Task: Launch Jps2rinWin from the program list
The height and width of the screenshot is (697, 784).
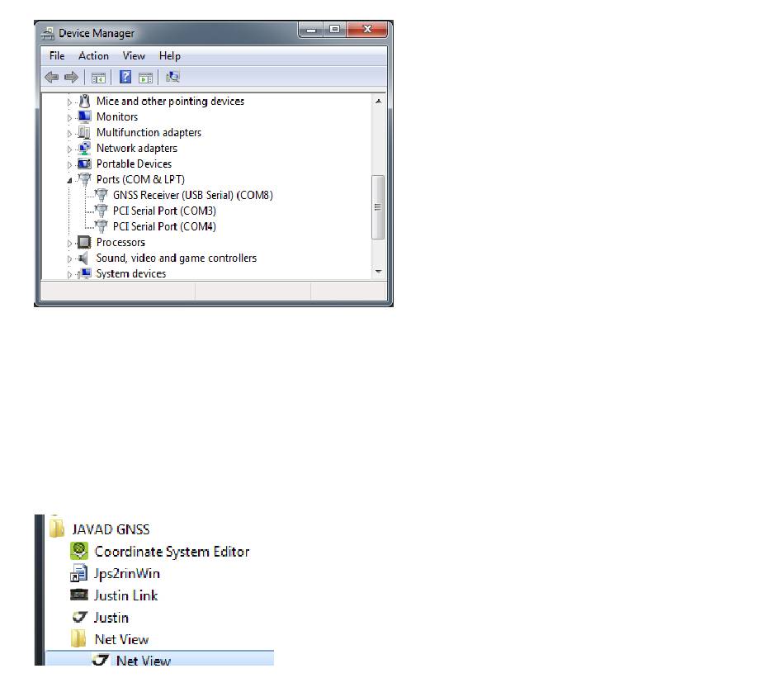Action: (127, 573)
